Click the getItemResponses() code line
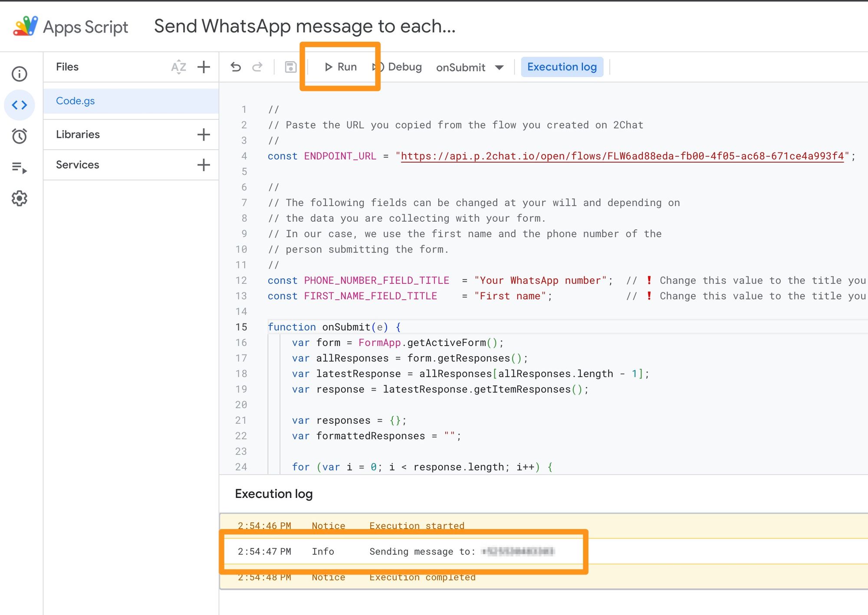868x615 pixels. pos(440,389)
